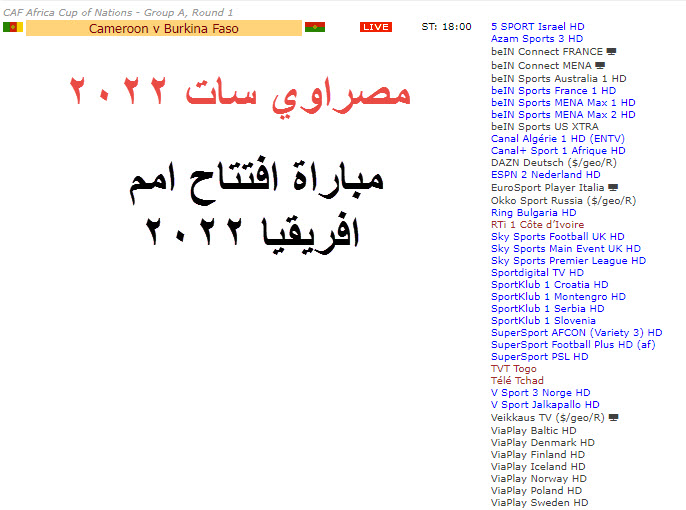Open Sky Sports Football UK HD link

click(558, 237)
